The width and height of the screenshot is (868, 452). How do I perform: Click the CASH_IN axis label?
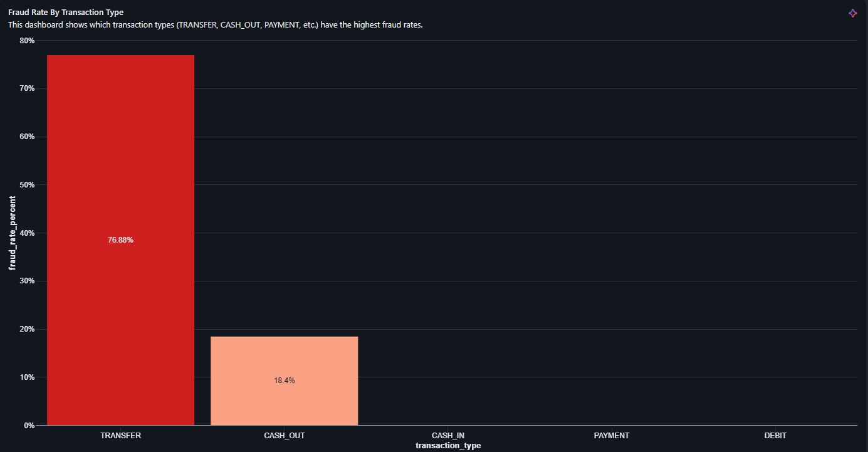(448, 435)
